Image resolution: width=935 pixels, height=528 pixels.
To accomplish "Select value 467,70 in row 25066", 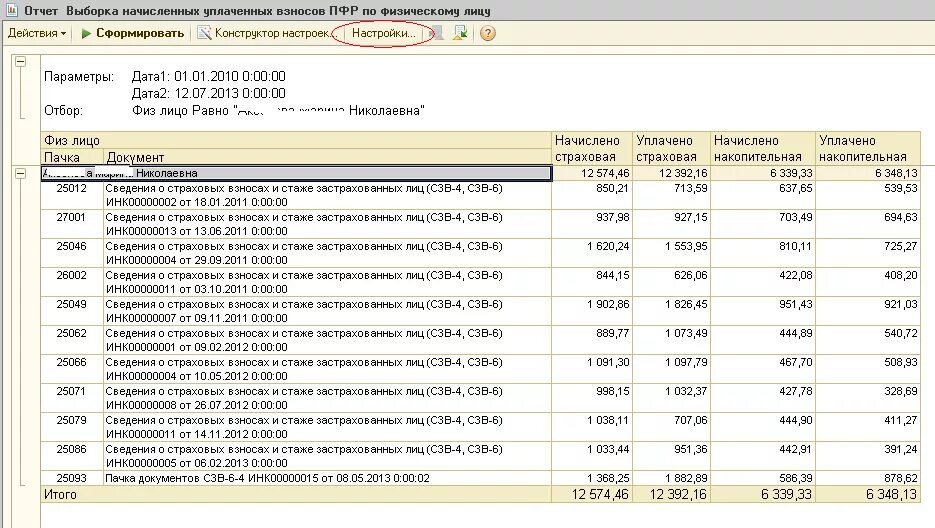I will click(795, 362).
